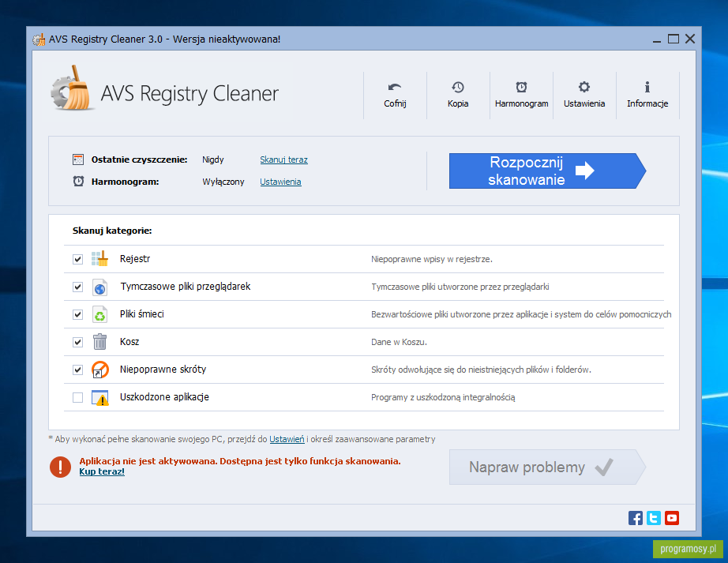Click the 'Dane w Koszu.' description
Image resolution: width=728 pixels, height=563 pixels.
tap(399, 342)
